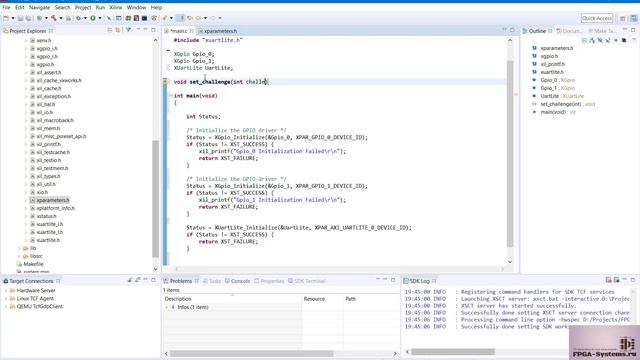This screenshot has width=640, height=360.
Task: Open dropdown arrow next to New icon
Action: (13, 18)
